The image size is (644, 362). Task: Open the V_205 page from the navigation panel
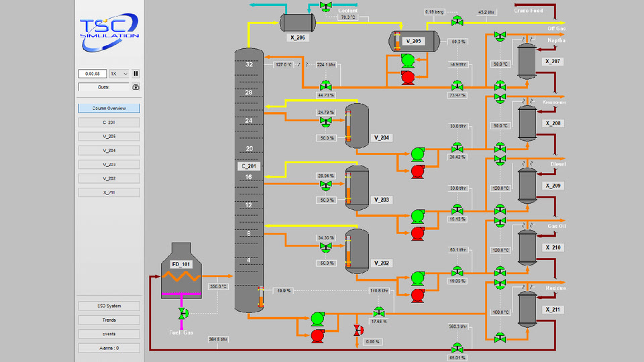[x=109, y=136]
